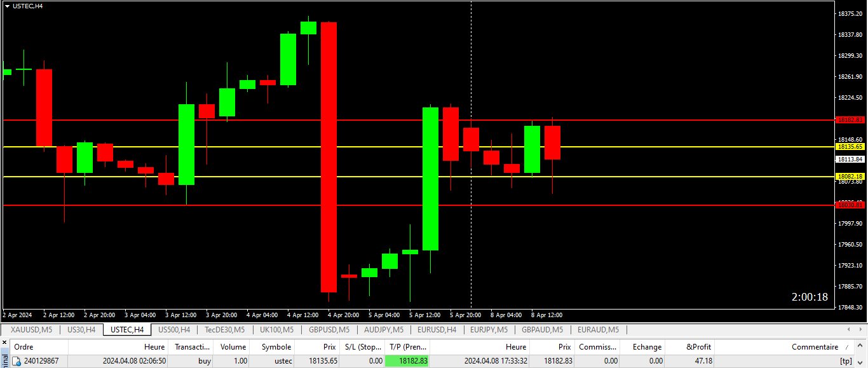Select the EURAUD,M5 chart tab
Viewport: 868px width, 368px height.
(x=597, y=330)
